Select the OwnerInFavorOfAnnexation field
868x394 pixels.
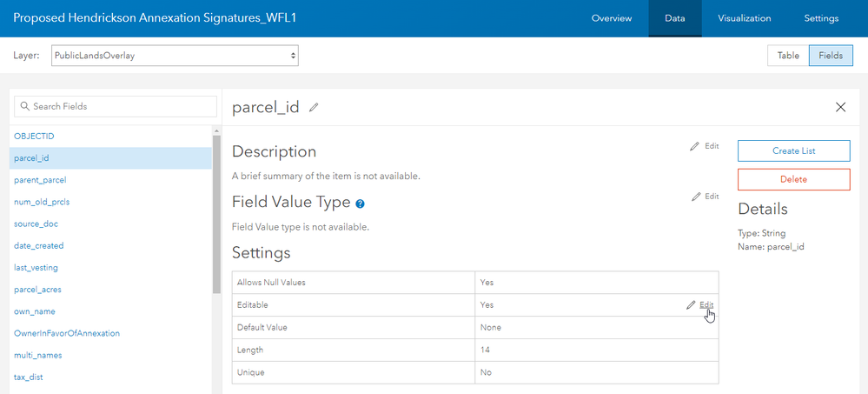[67, 333]
